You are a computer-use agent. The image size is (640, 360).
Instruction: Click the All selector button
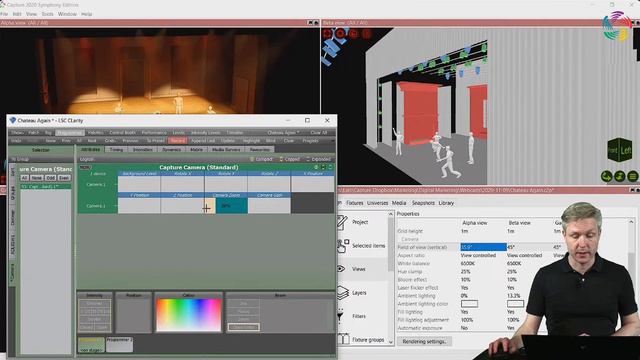point(24,178)
